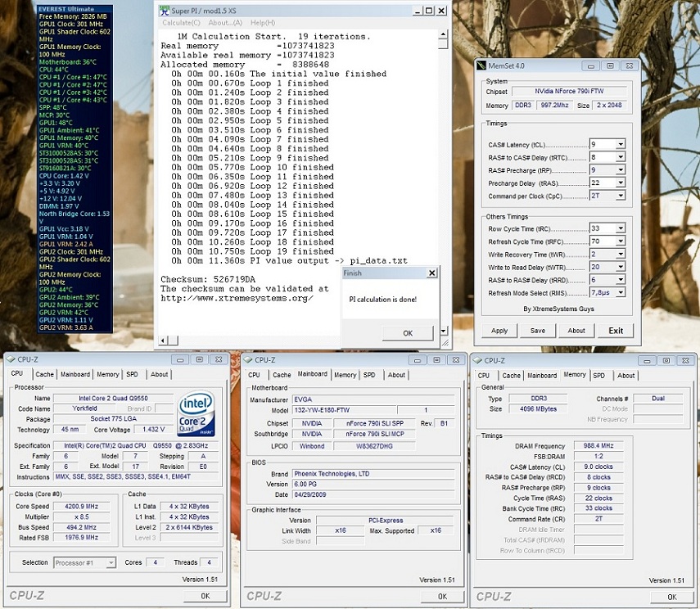Open Help menu in Super PI
The height and width of the screenshot is (609, 700).
(x=263, y=23)
